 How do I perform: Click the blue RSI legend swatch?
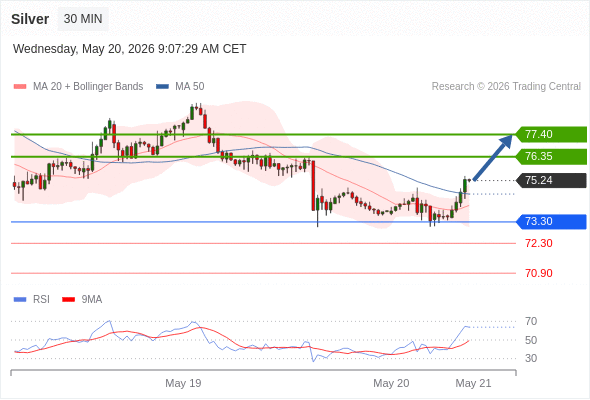20,300
